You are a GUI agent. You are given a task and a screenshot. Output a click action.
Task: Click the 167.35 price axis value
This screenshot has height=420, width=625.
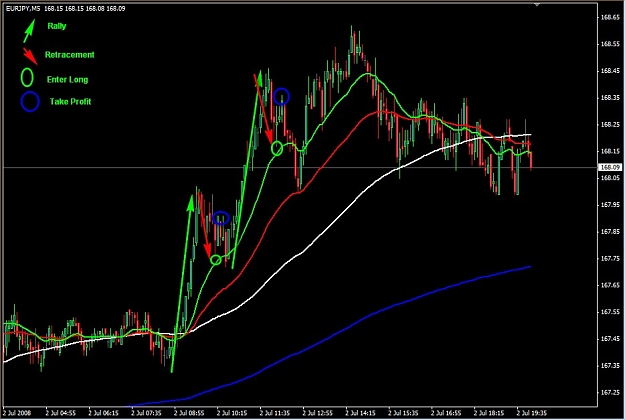click(x=610, y=366)
